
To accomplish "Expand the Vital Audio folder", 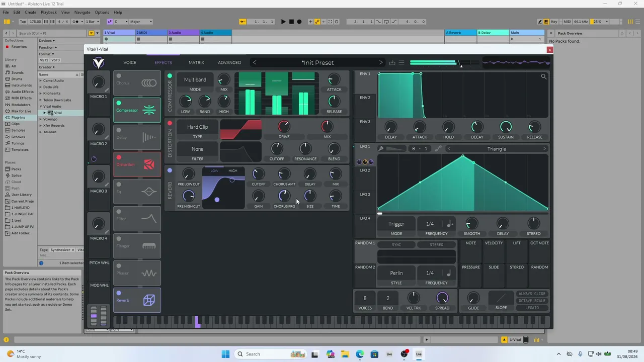I will [41, 107].
